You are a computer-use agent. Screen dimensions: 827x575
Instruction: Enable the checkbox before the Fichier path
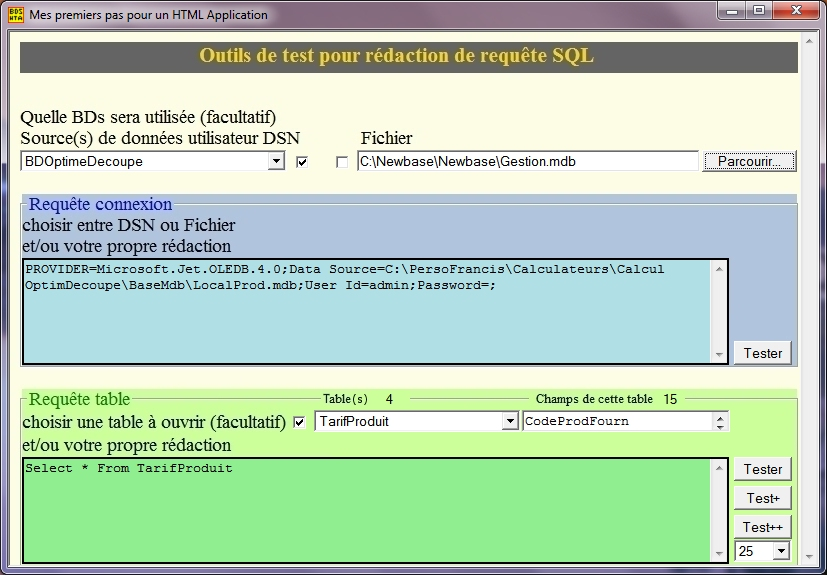coord(342,162)
